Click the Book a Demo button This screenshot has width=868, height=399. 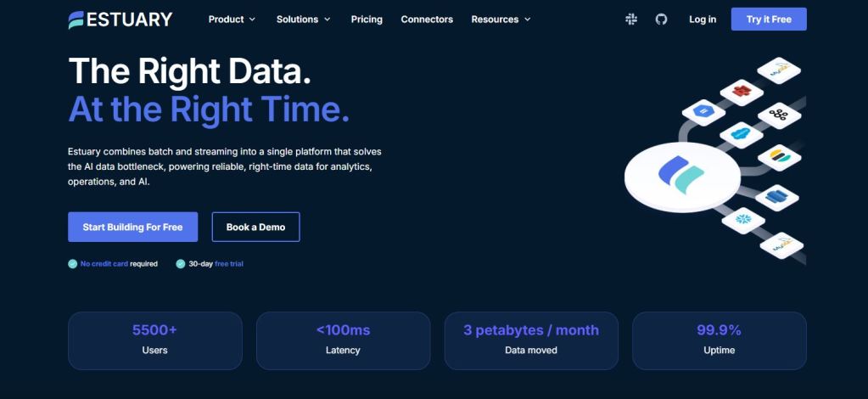(255, 228)
